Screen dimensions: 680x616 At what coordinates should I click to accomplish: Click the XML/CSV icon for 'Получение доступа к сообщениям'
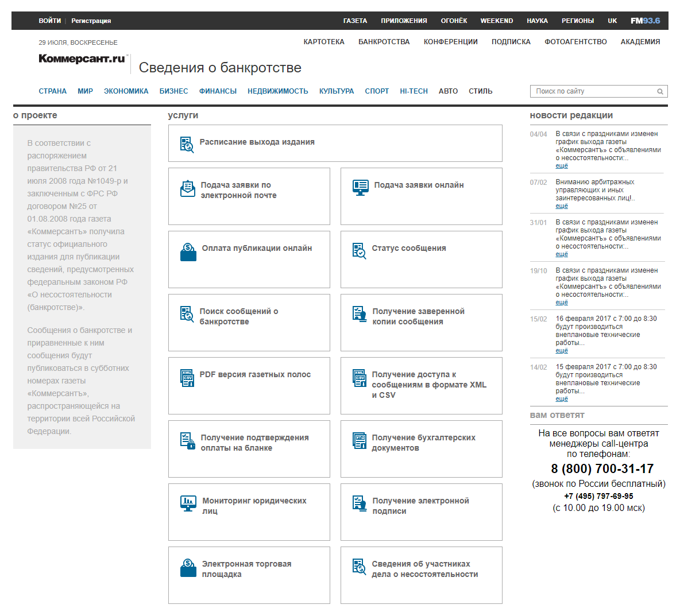tap(360, 378)
